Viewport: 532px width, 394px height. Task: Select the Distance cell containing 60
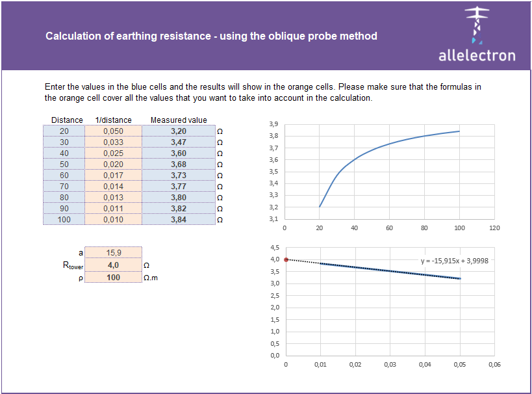pyautogui.click(x=64, y=176)
